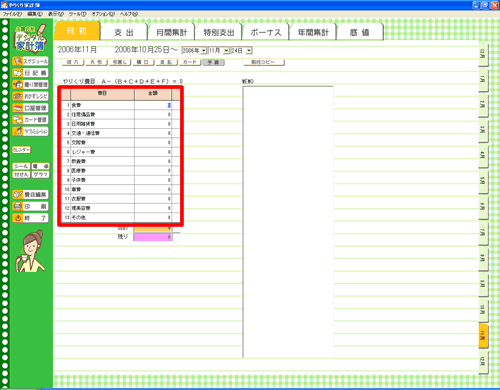Select the 8月 side tab
The width and height of the screenshot is (500, 390).
point(483,258)
